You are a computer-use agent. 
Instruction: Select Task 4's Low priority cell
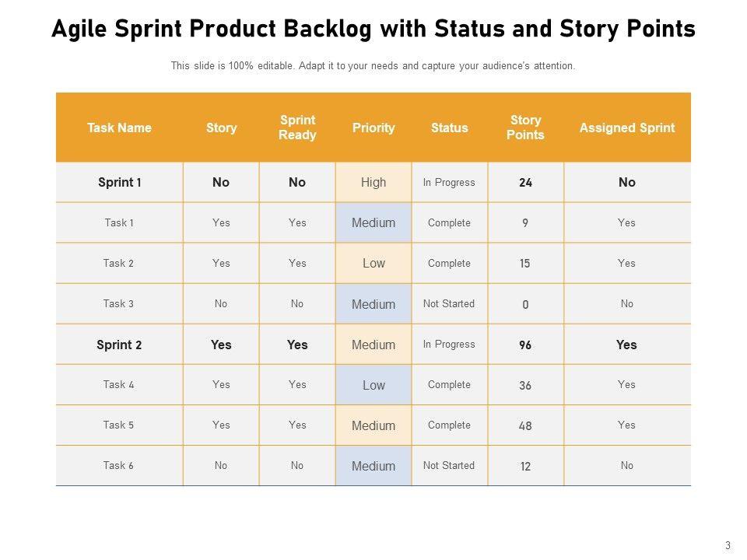pyautogui.click(x=373, y=385)
